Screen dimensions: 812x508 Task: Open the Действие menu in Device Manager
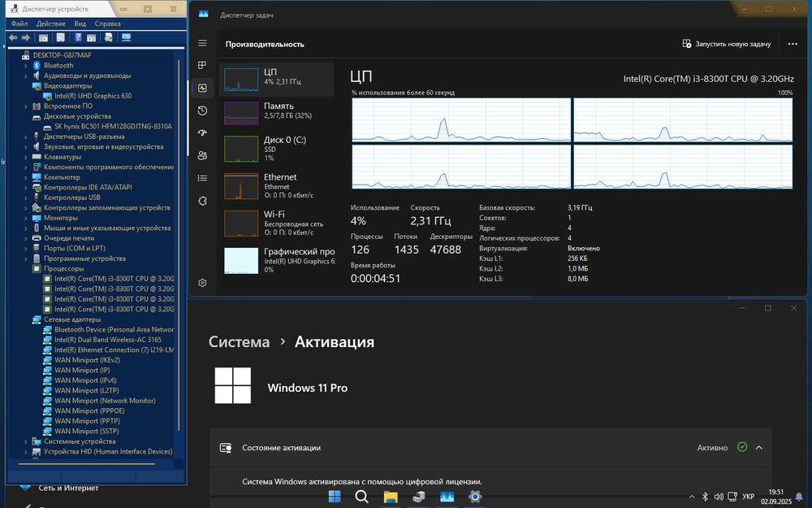point(51,24)
